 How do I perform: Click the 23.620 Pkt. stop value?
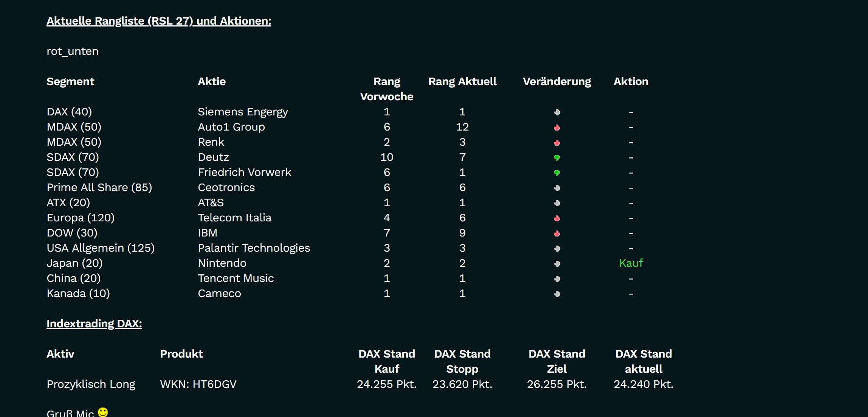pos(462,384)
